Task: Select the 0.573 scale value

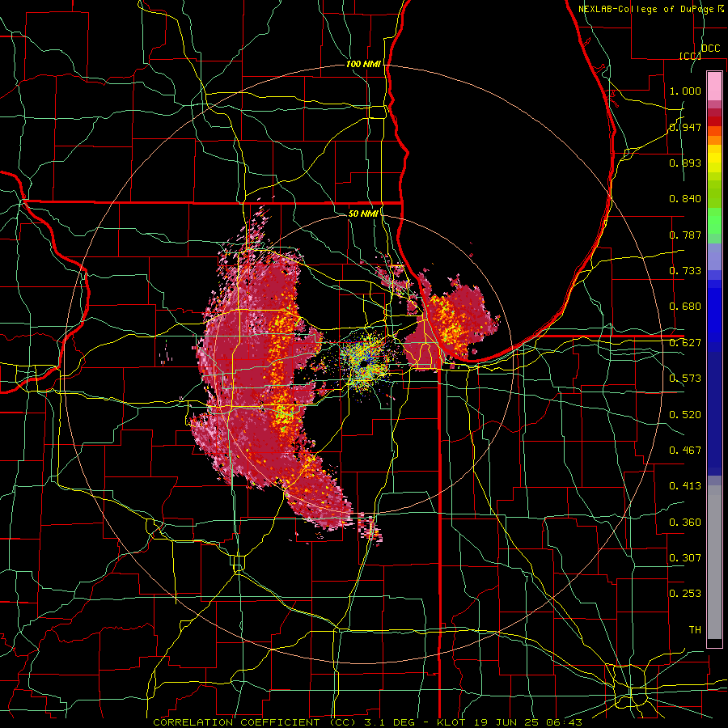Action: tap(685, 379)
